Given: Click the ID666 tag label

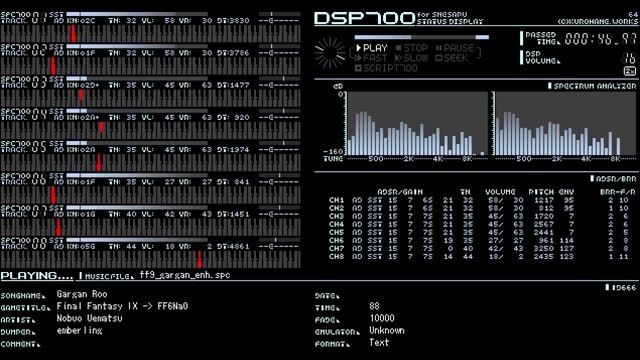Looking at the screenshot, I should (x=621, y=287).
